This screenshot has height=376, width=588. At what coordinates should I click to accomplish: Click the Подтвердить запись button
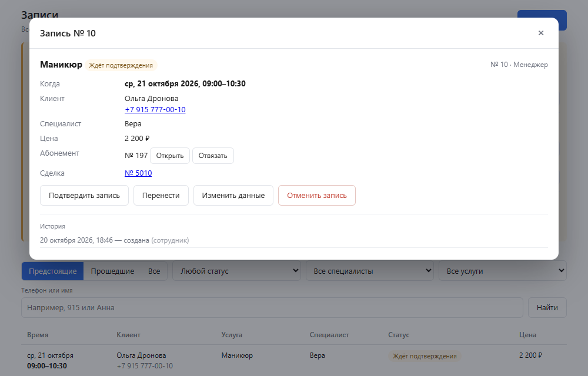point(84,196)
